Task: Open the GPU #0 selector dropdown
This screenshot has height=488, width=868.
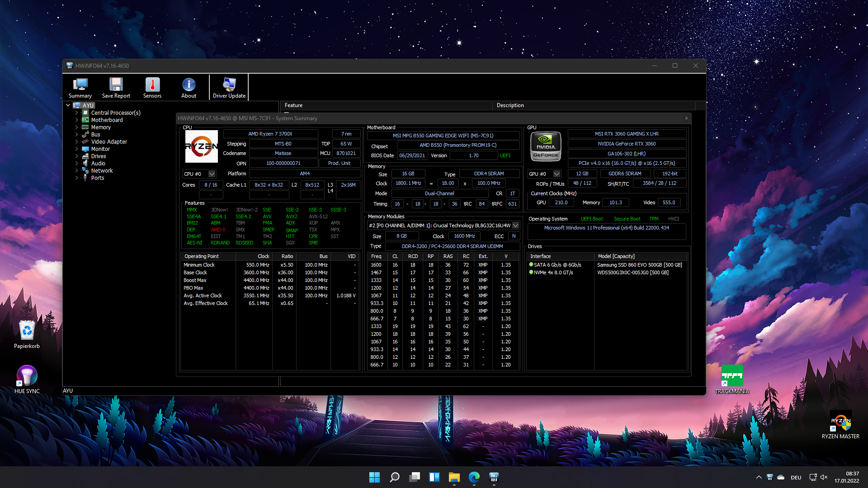Action: click(x=557, y=174)
